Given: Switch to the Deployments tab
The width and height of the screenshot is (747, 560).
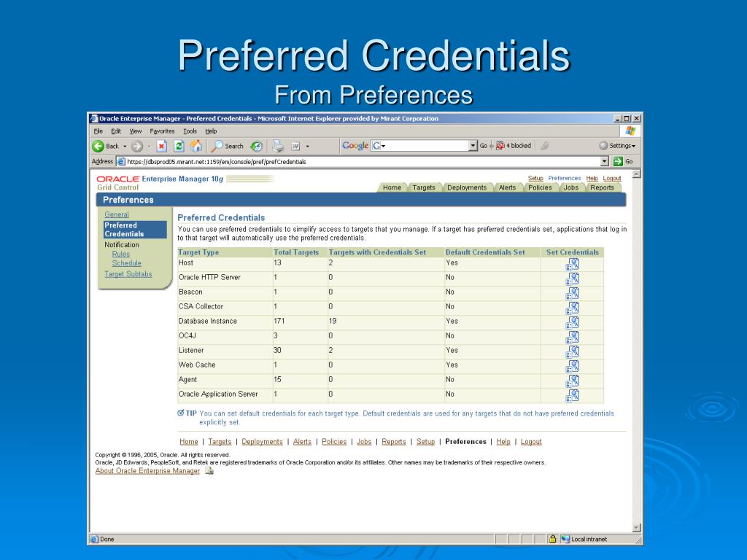Looking at the screenshot, I should tap(467, 187).
